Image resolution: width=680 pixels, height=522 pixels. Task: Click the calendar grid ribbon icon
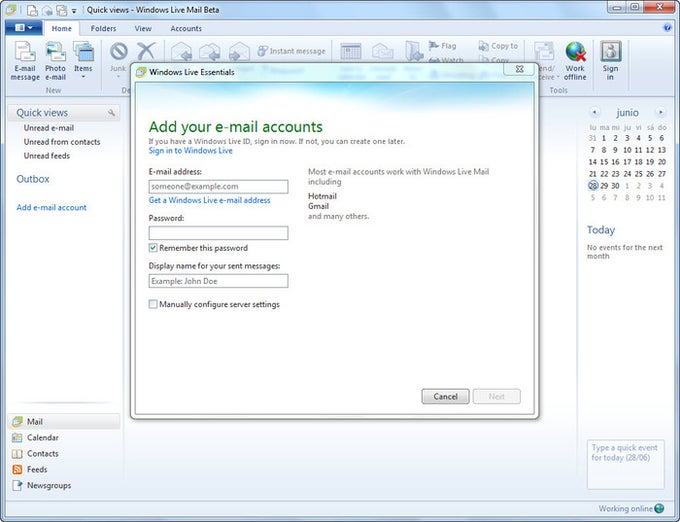coord(350,51)
